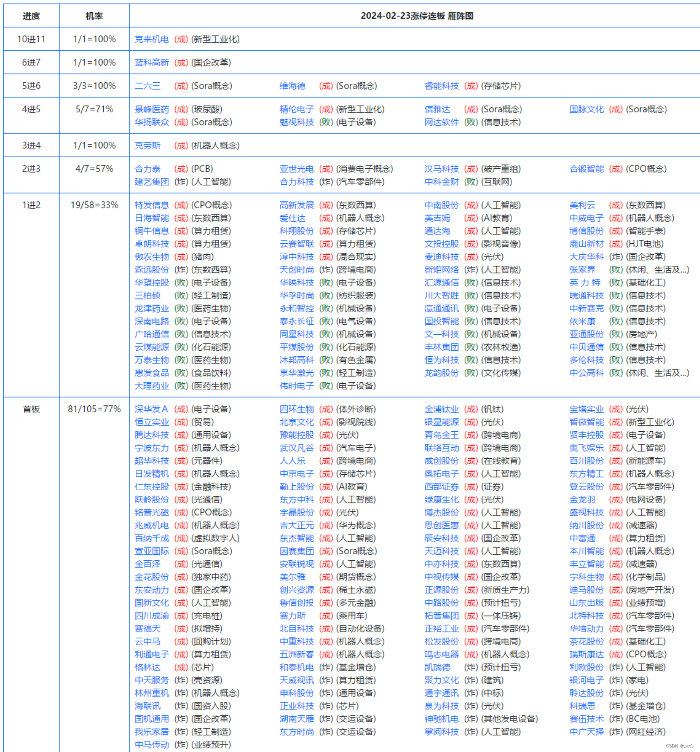Click the 宝塔实业 link
700x752 pixels.
(586, 409)
